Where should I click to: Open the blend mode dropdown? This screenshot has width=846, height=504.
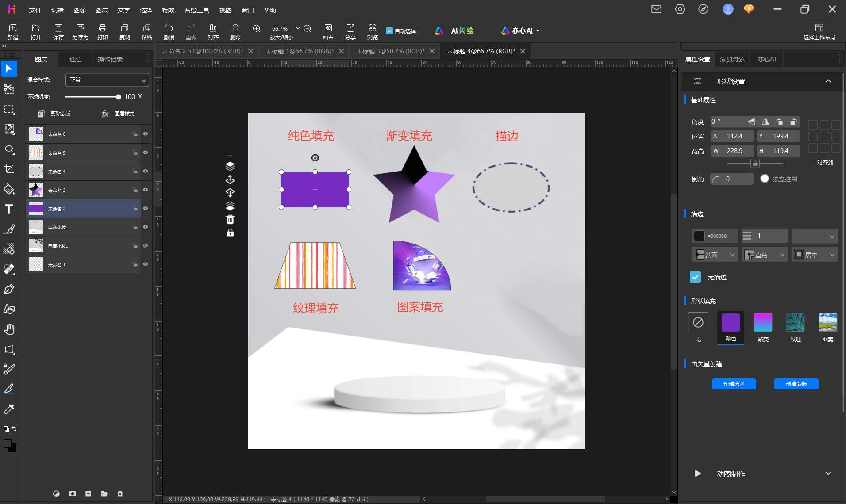coord(107,80)
